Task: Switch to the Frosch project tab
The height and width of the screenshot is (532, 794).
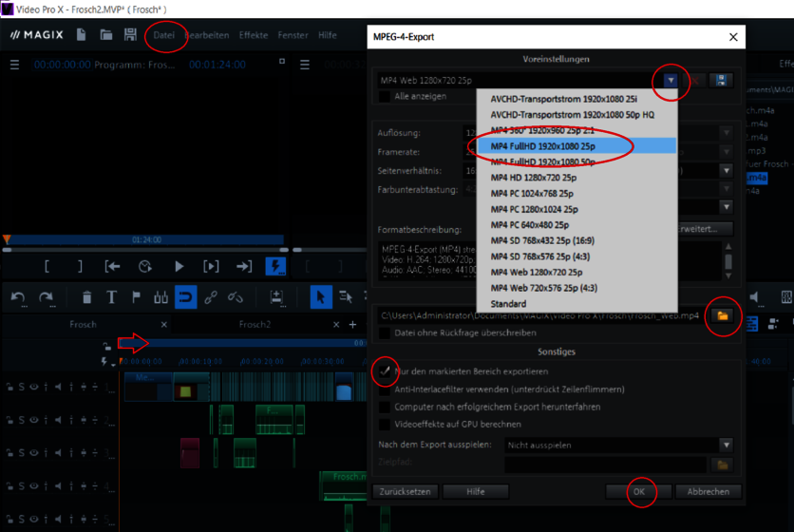Action: (x=83, y=324)
